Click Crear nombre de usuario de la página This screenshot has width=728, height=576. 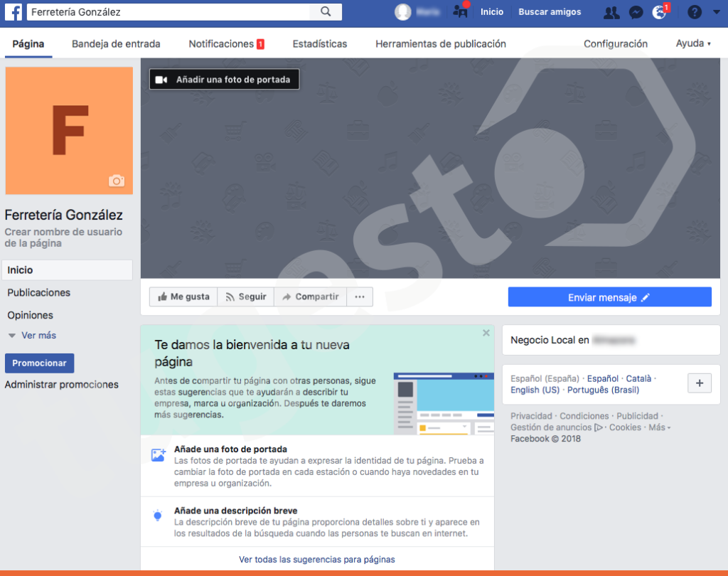[x=63, y=238]
